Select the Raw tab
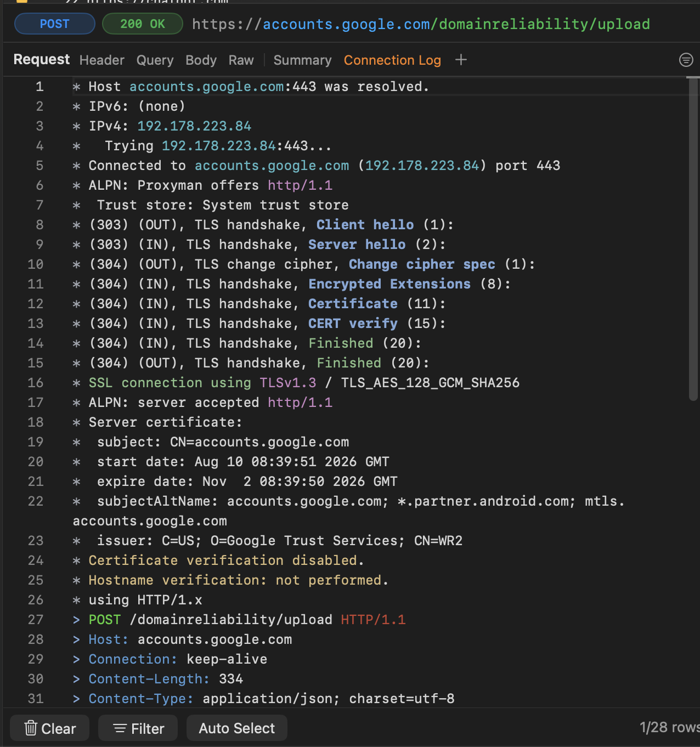Image resolution: width=700 pixels, height=747 pixels. pyautogui.click(x=241, y=60)
